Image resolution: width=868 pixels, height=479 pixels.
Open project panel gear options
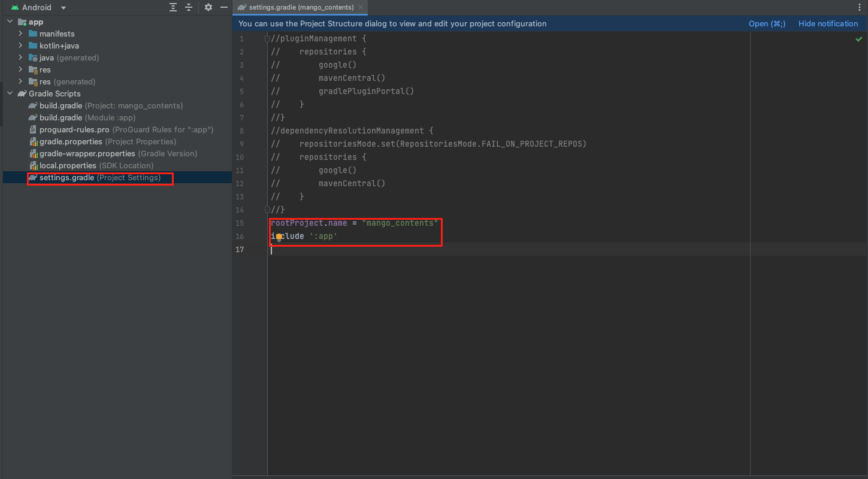click(x=208, y=7)
